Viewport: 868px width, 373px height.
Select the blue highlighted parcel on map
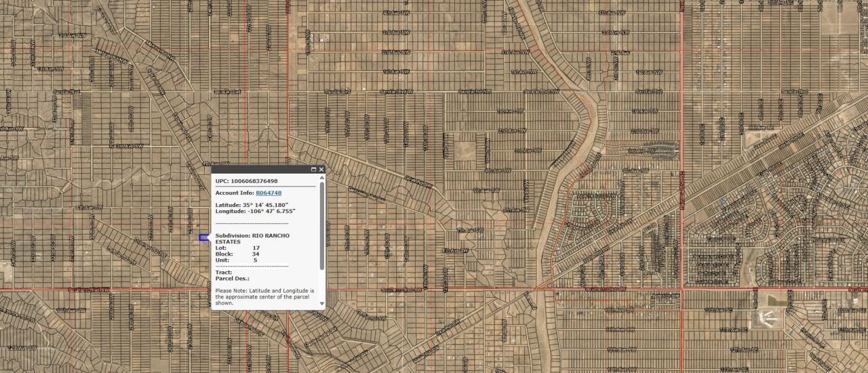pyautogui.click(x=203, y=237)
